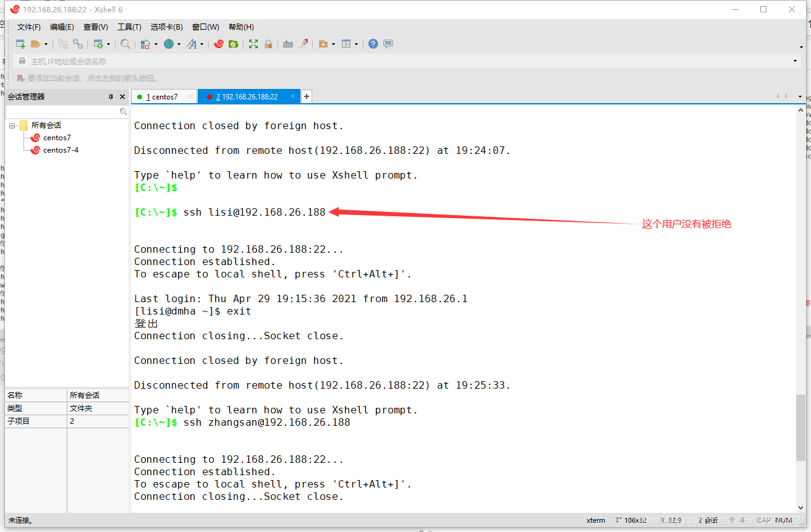Add a new tab with plus button

coord(307,97)
